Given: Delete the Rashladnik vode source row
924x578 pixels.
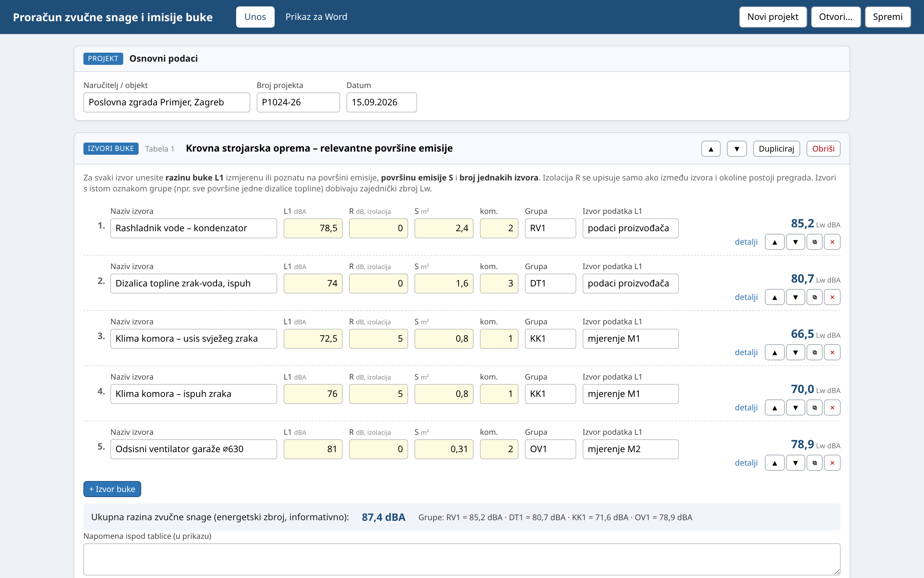Looking at the screenshot, I should (x=832, y=242).
